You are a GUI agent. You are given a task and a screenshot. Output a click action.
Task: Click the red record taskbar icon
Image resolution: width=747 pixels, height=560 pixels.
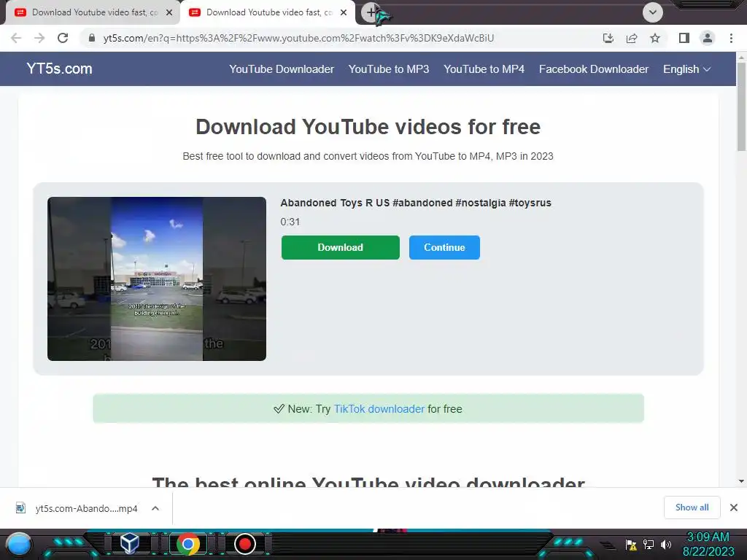tap(245, 544)
